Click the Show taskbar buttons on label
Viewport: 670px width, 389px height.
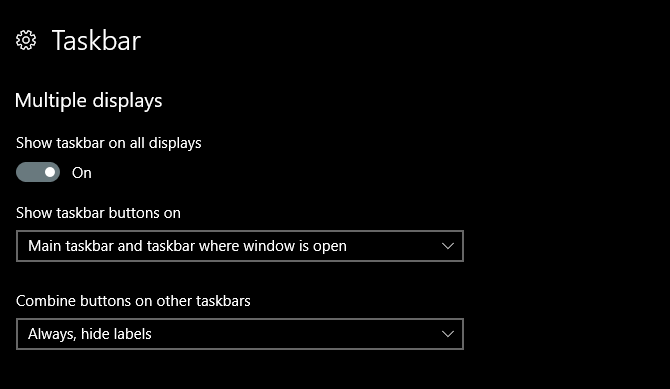pos(98,213)
